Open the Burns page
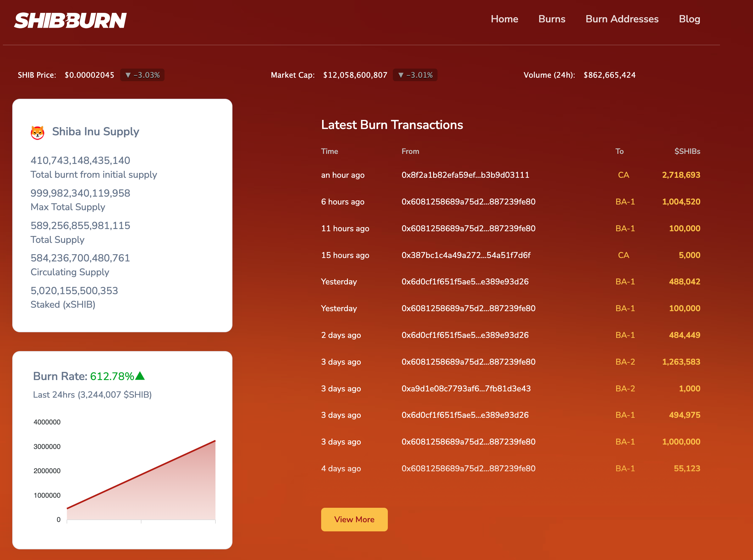 coord(552,19)
